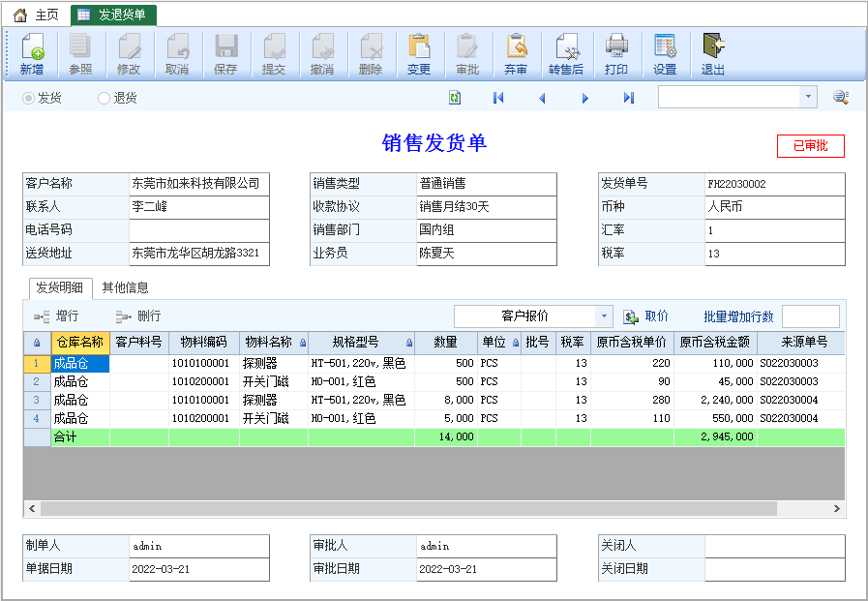The width and height of the screenshot is (868, 601).
Task: Click the 增行 (Add row) button
Action: [x=56, y=316]
